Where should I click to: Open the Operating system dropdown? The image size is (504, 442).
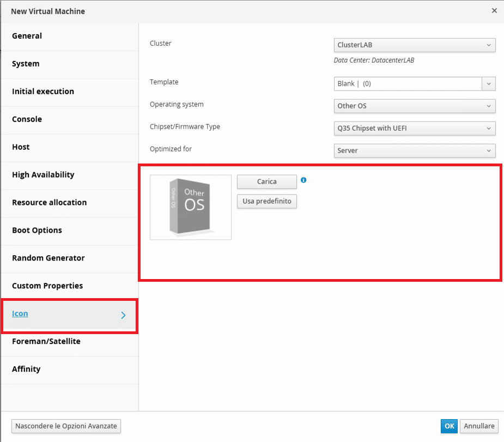click(x=415, y=106)
